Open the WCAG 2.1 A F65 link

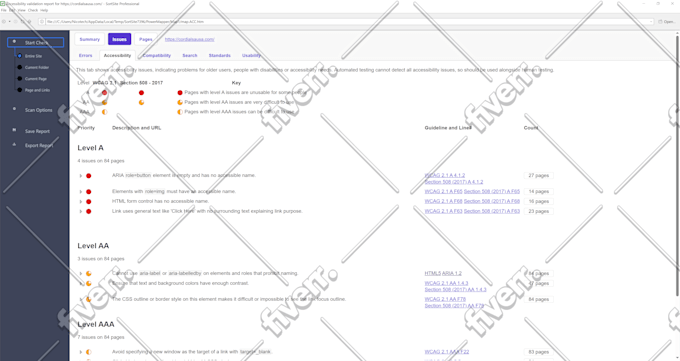[x=444, y=191]
